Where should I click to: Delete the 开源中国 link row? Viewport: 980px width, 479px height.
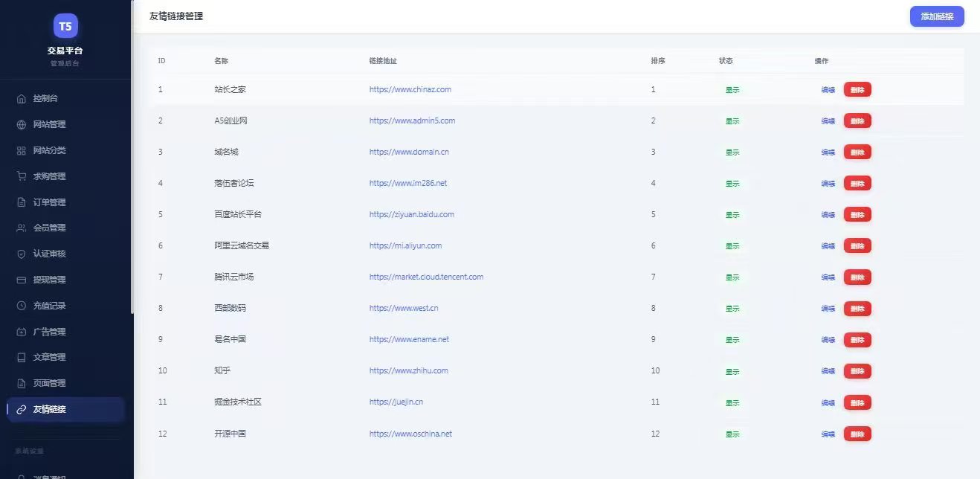[x=857, y=434]
